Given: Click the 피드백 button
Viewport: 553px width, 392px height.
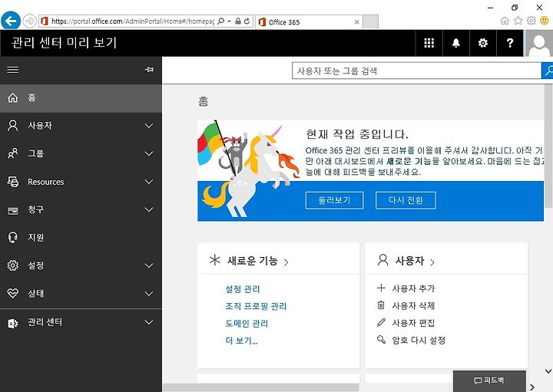Looking at the screenshot, I should (x=489, y=380).
